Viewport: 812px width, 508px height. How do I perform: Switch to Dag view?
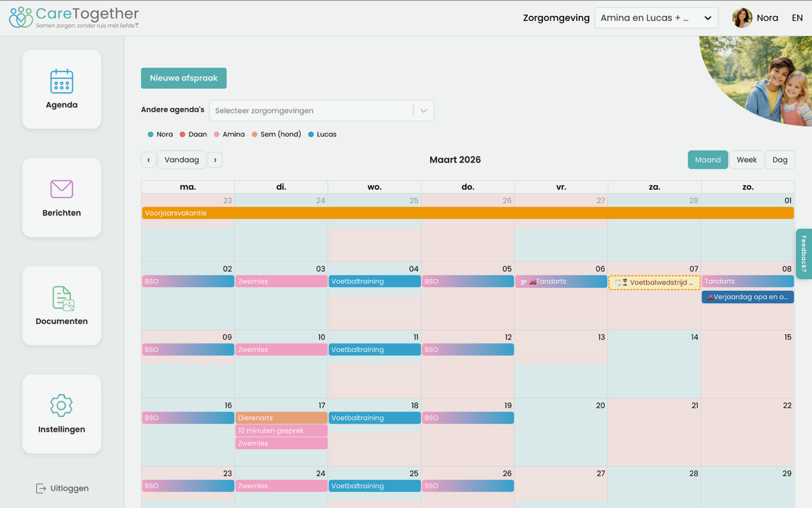coord(780,160)
